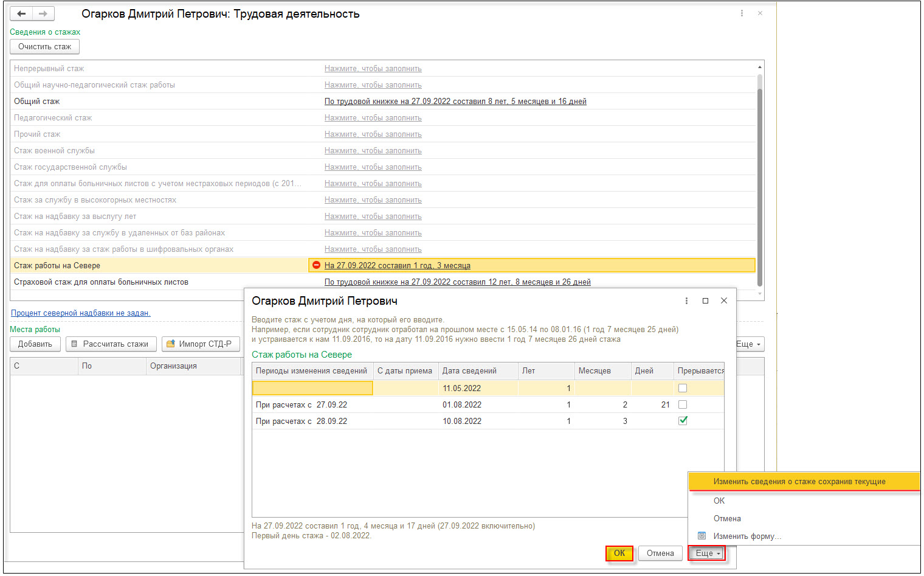Open link Процент северной надбавки не задан
Screen dimensions: 924x576
pos(80,313)
